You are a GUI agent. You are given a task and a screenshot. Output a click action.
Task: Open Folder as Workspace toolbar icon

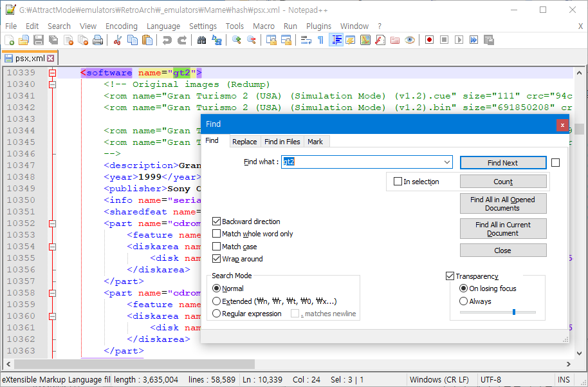[x=395, y=40]
